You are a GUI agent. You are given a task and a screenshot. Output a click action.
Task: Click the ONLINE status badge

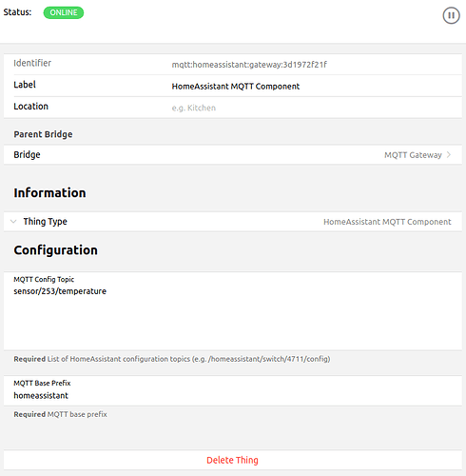(x=64, y=12)
